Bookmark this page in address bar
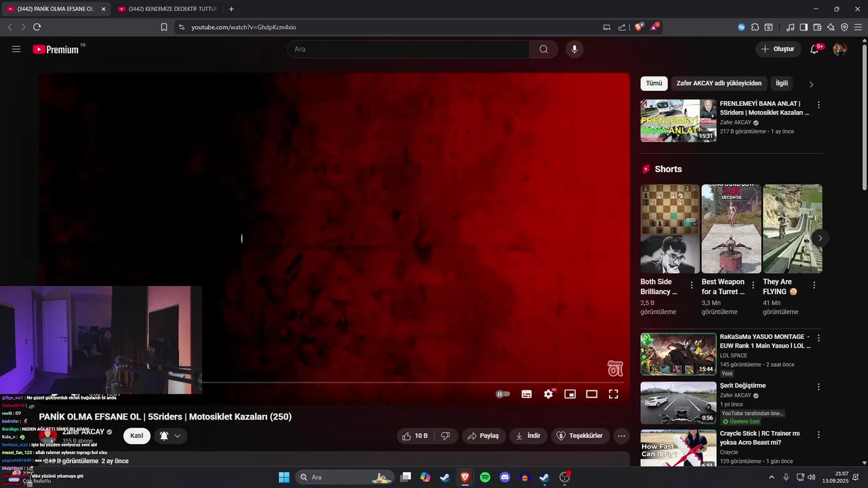The width and height of the screenshot is (868, 488). coord(164,27)
